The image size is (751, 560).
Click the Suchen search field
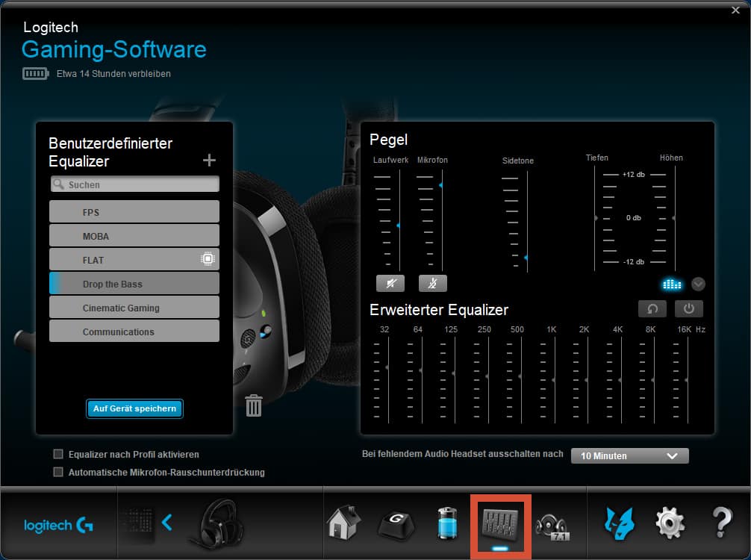point(135,184)
